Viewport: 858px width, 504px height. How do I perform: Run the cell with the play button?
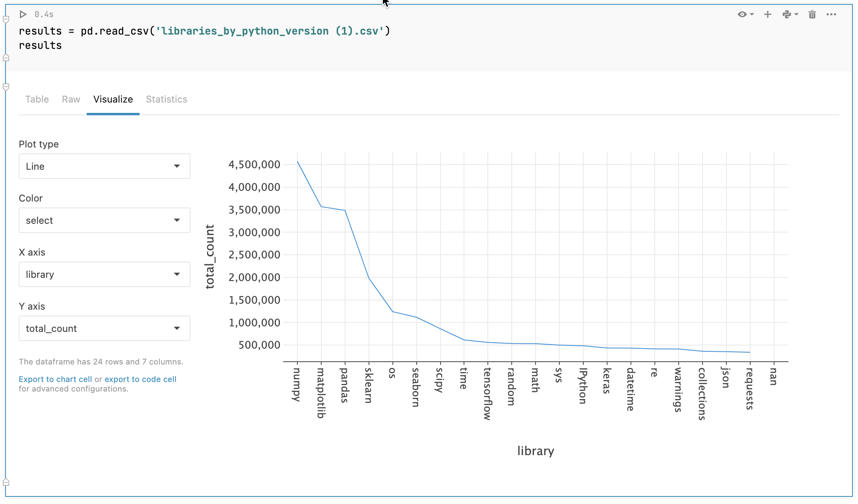pyautogui.click(x=23, y=14)
